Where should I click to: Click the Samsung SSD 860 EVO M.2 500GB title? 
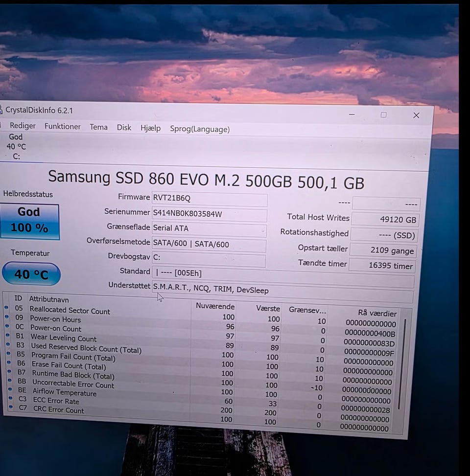(x=206, y=180)
